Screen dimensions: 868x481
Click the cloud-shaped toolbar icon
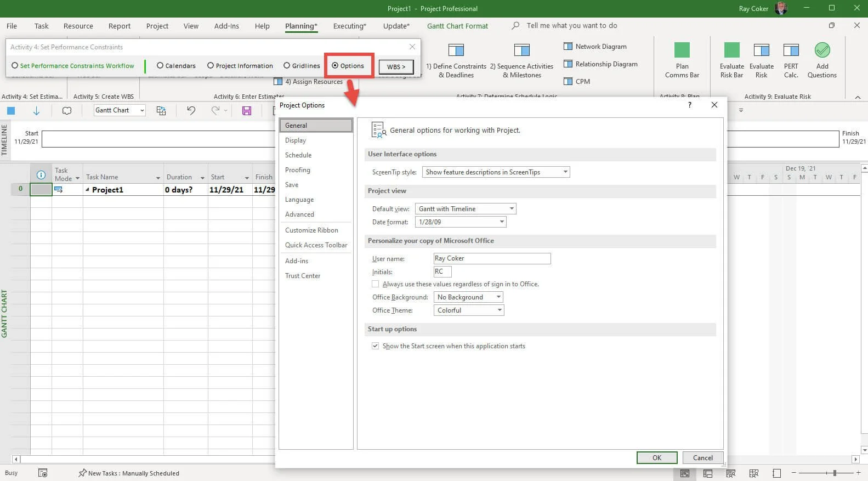67,110
